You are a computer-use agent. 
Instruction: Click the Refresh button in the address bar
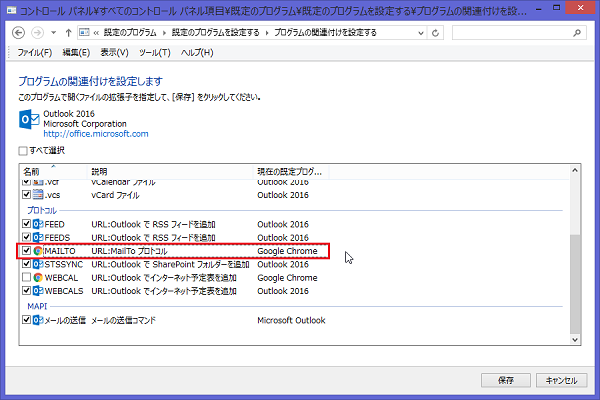[x=435, y=33]
